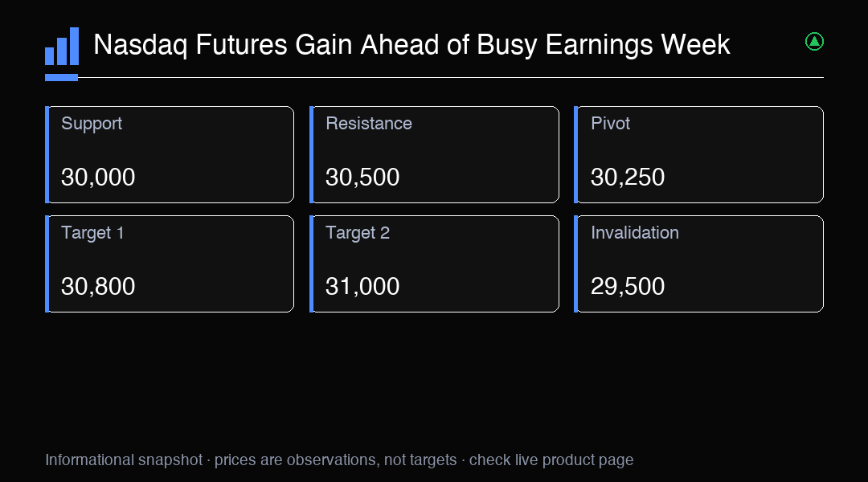This screenshot has height=482, width=868.
Task: Click the 30,250 pivot value
Action: coord(628,177)
